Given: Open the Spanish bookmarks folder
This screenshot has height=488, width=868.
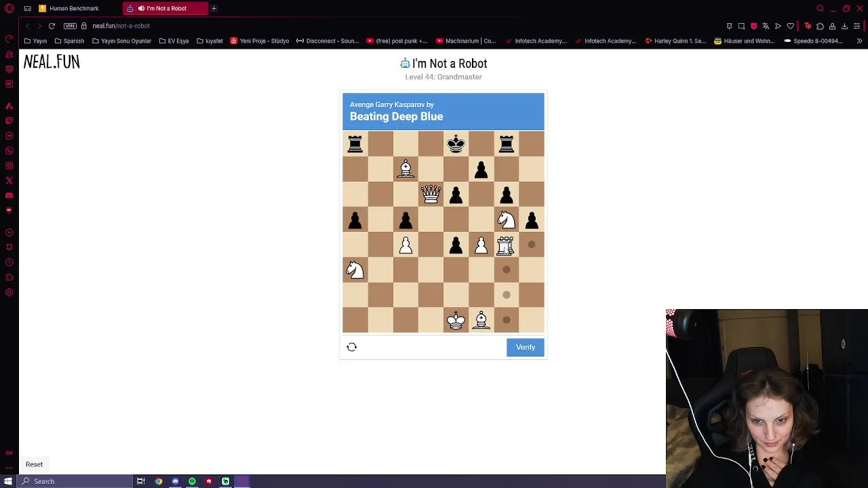Looking at the screenshot, I should (x=68, y=41).
